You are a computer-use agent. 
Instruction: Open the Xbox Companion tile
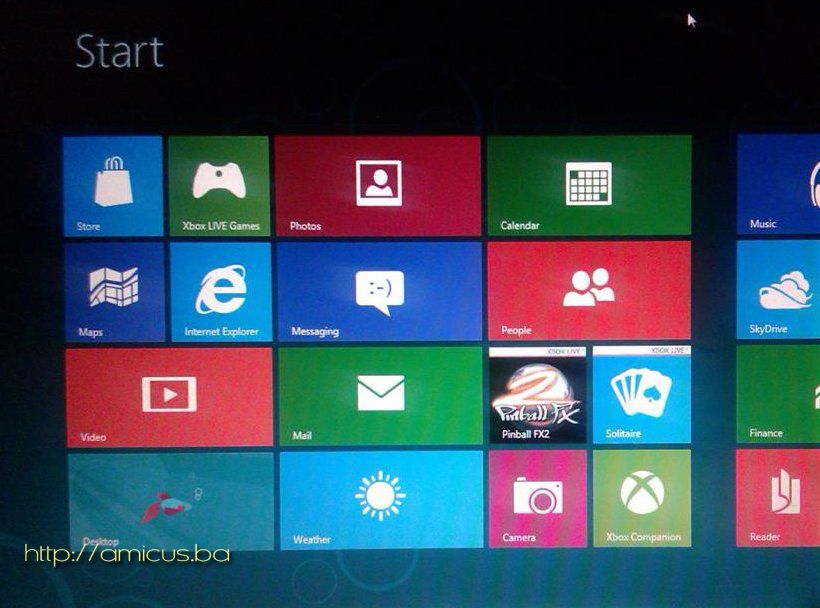point(642,499)
